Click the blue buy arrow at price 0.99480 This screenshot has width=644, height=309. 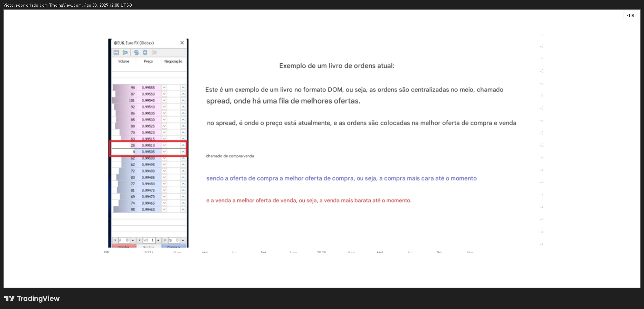(x=183, y=184)
